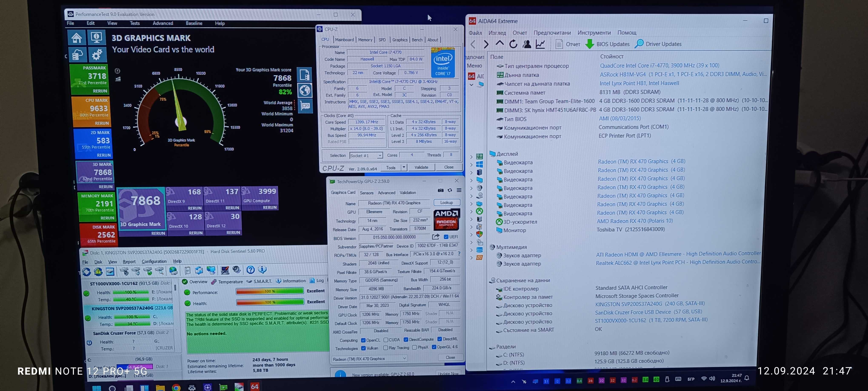Click AIDA64 up level arrow
868x391 pixels.
point(499,44)
